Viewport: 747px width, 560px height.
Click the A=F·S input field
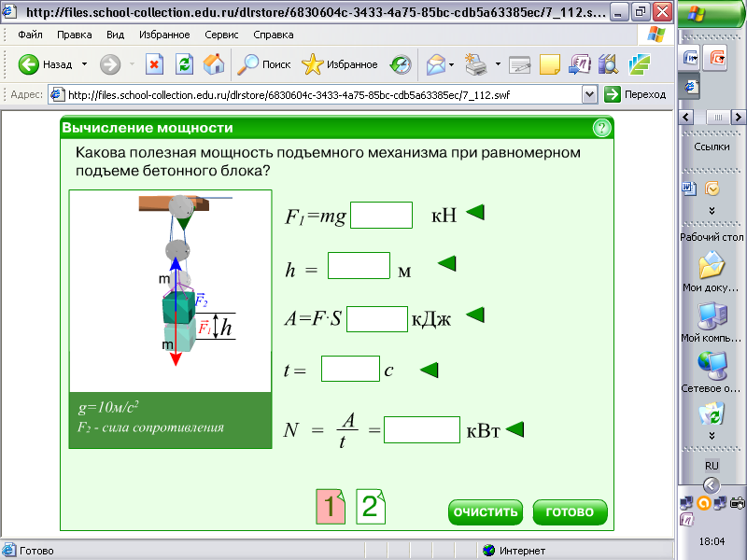click(377, 318)
